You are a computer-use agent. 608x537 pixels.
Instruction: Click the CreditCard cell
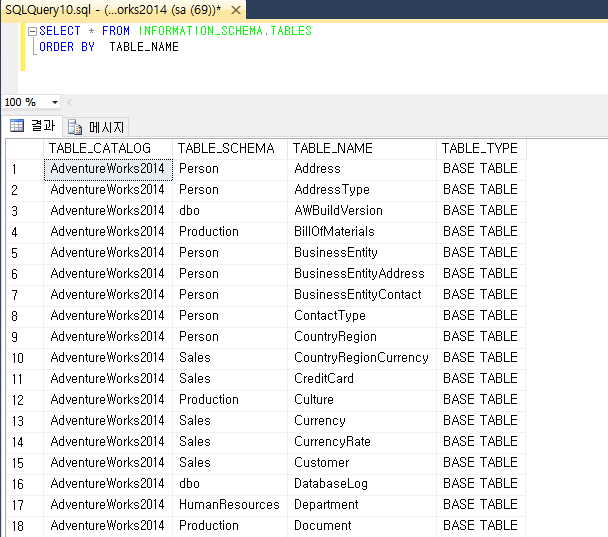pyautogui.click(x=362, y=379)
